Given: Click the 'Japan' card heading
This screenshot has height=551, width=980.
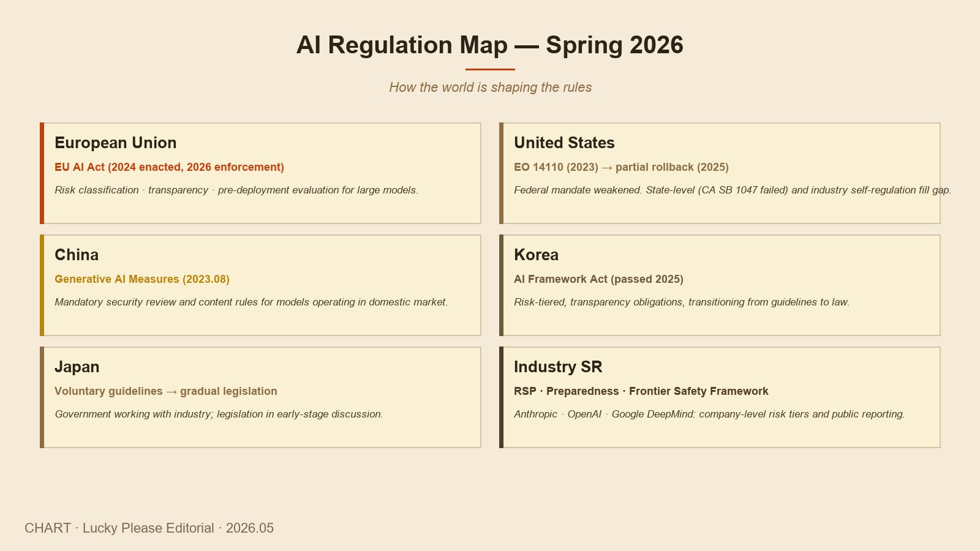Looking at the screenshot, I should [x=77, y=367].
